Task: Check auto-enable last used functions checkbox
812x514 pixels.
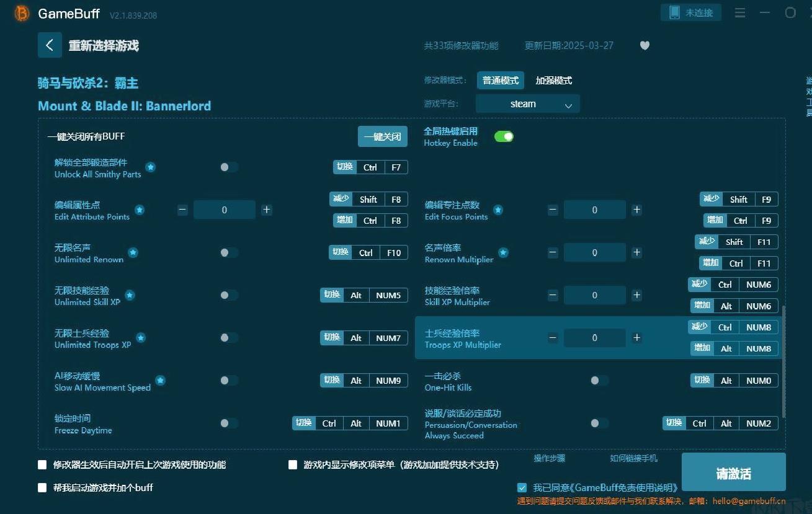Action: 42,464
